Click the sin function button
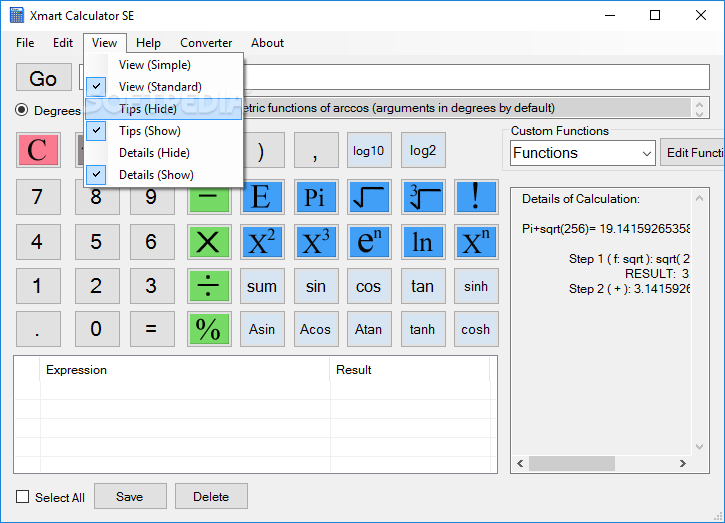This screenshot has height=523, width=725. (316, 286)
